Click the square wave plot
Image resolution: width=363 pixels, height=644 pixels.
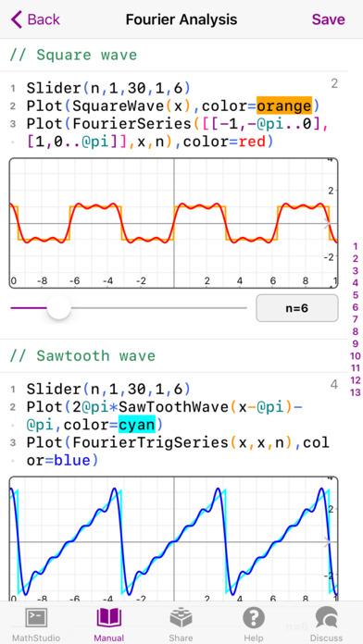pos(173,223)
